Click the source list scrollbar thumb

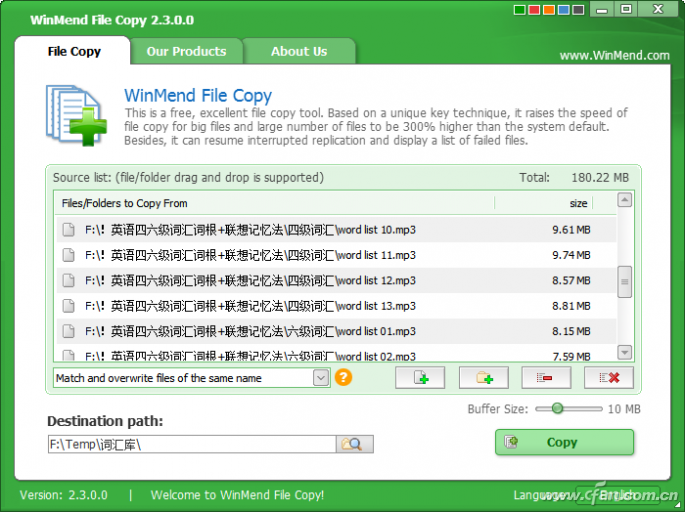coord(625,282)
